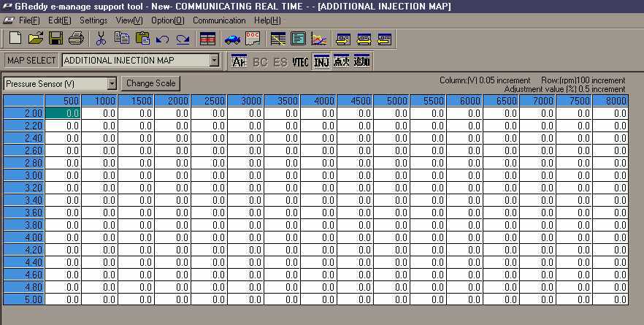Show the graph chart icon
The image size is (644, 325).
318,39
